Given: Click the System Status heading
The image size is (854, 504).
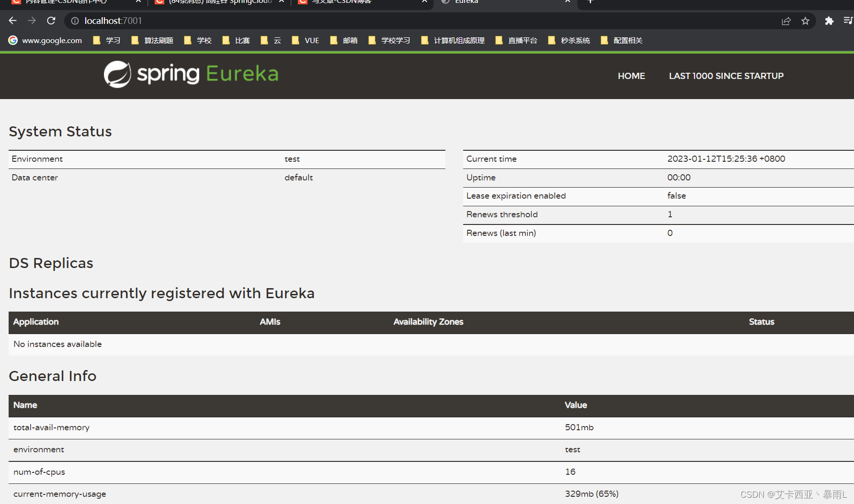Looking at the screenshot, I should [x=60, y=132].
